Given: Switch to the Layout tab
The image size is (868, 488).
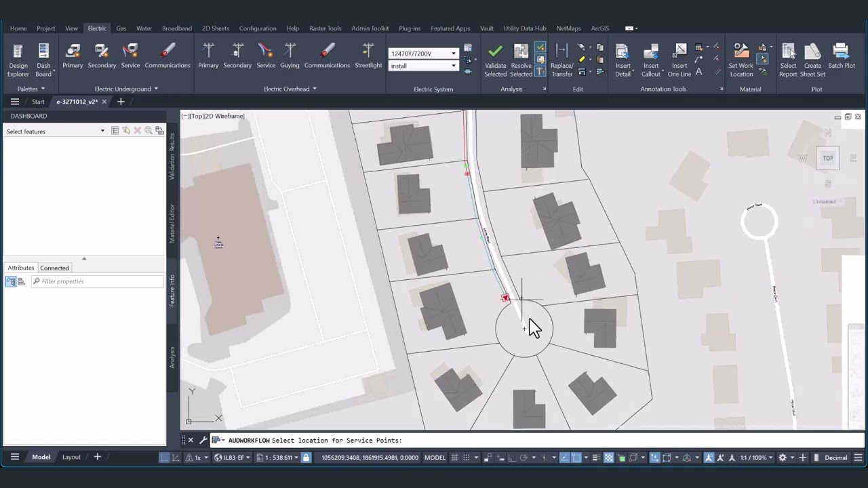Looking at the screenshot, I should [71, 457].
